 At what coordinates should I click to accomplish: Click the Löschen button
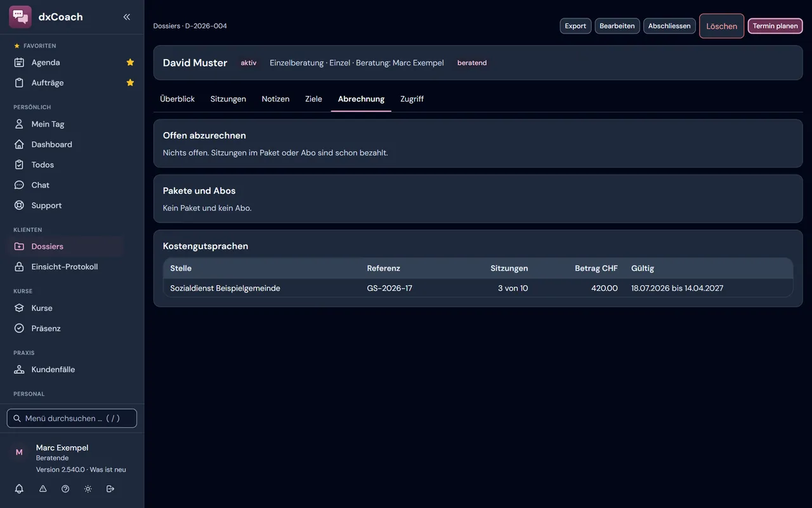pyautogui.click(x=722, y=26)
